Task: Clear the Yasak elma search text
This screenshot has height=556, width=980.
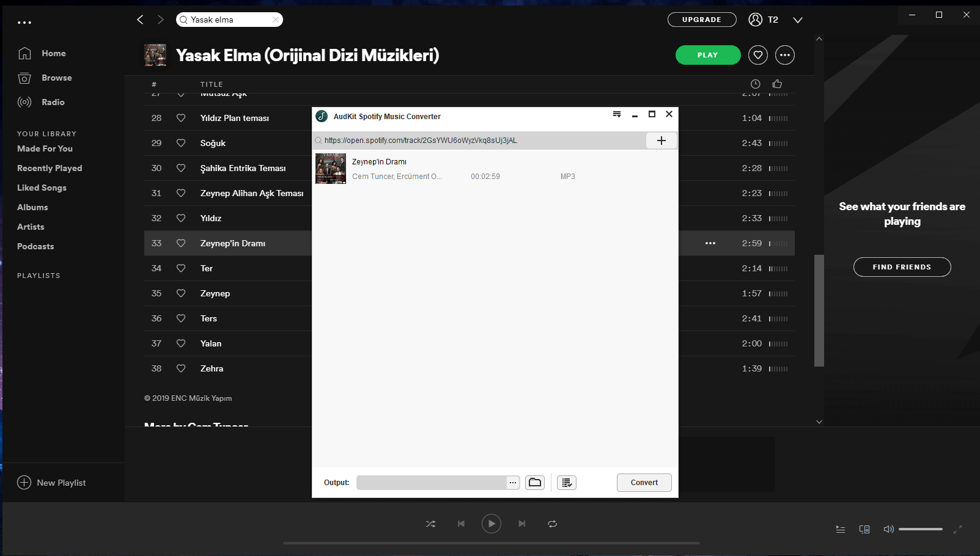Action: coord(276,20)
